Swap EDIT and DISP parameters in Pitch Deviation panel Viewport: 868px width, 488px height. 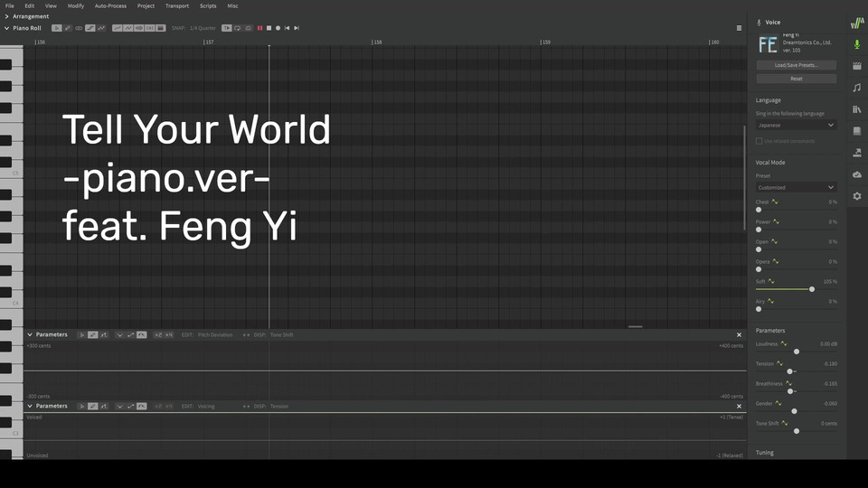pyautogui.click(x=246, y=334)
